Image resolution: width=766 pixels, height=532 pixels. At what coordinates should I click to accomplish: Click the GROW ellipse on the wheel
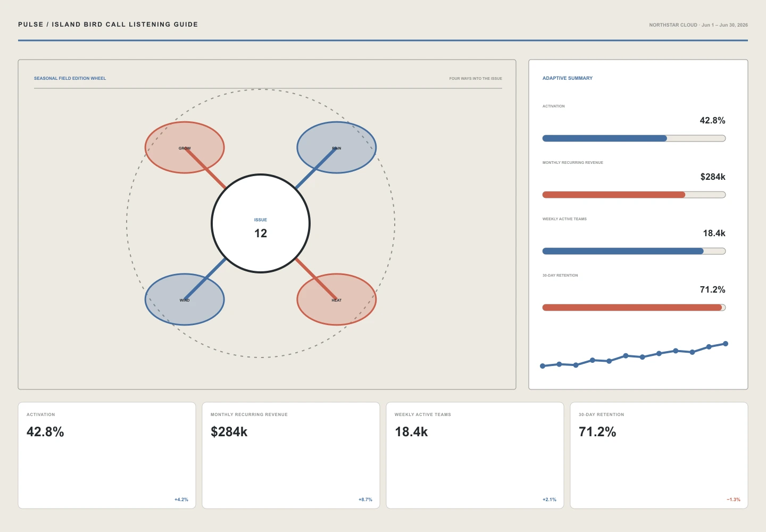[x=185, y=147]
